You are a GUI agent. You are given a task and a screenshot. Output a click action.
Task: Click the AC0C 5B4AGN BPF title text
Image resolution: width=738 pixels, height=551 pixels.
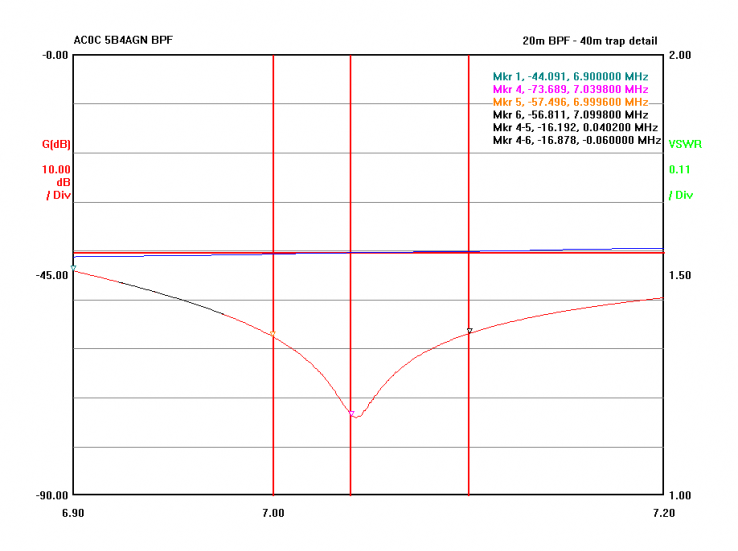(129, 41)
